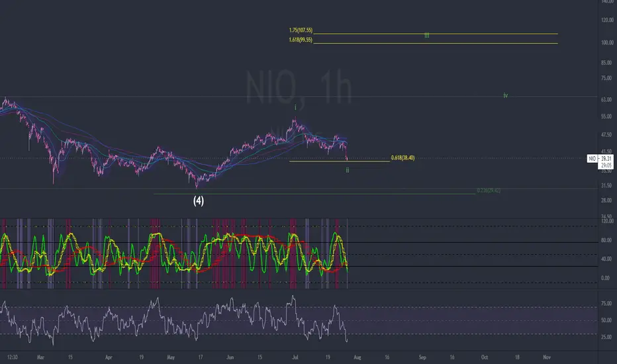Select the 1.75(107.55) Fibonacci label
Image resolution: width=617 pixels, height=364 pixels.
pos(301,30)
